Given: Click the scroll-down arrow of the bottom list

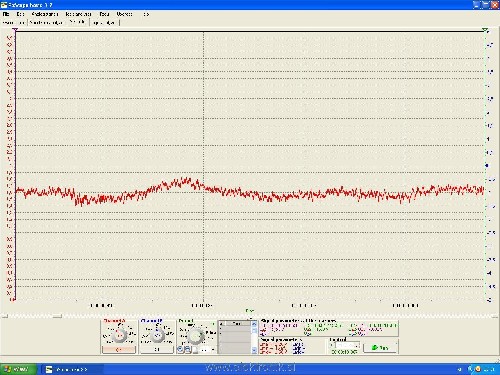Looking at the screenshot, I should 254,350.
